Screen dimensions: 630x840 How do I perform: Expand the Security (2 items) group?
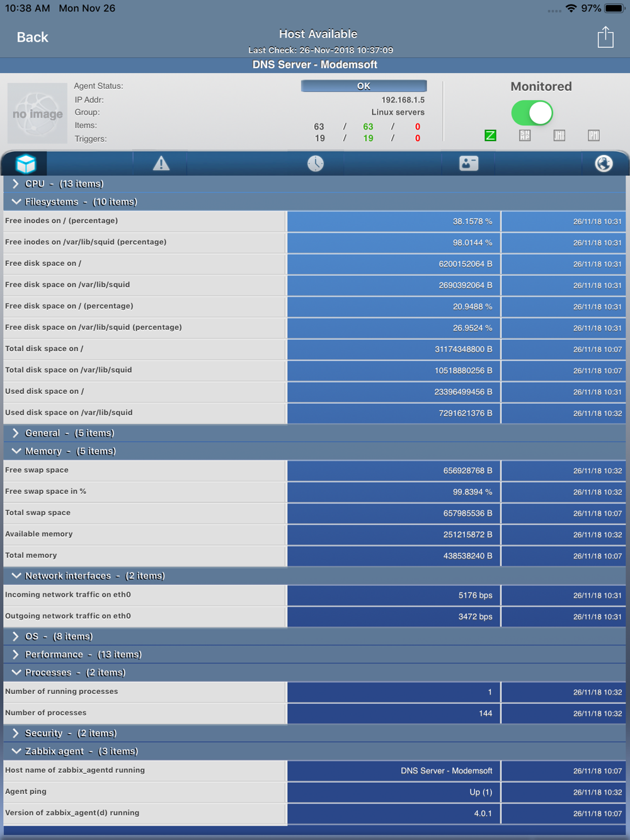315,734
